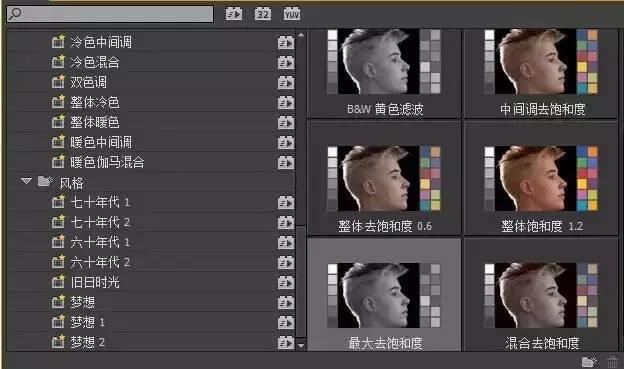The height and width of the screenshot is (369, 624).
Task: Click the 风格 folder icon
Action: click(x=45, y=182)
